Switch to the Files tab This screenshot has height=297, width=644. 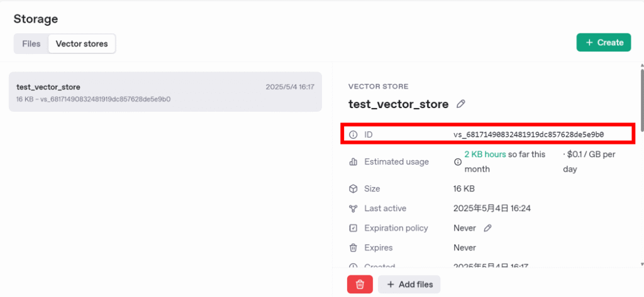(31, 44)
